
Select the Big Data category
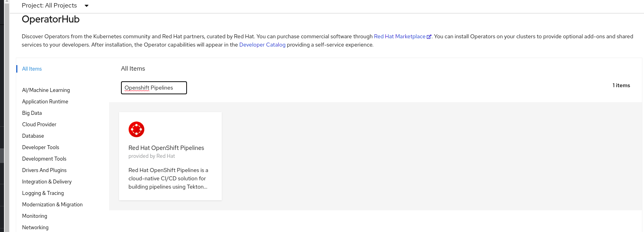tap(32, 113)
